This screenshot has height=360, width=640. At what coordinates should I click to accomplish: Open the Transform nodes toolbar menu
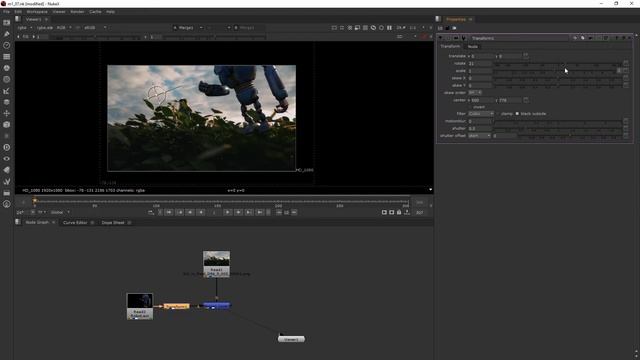(7, 113)
